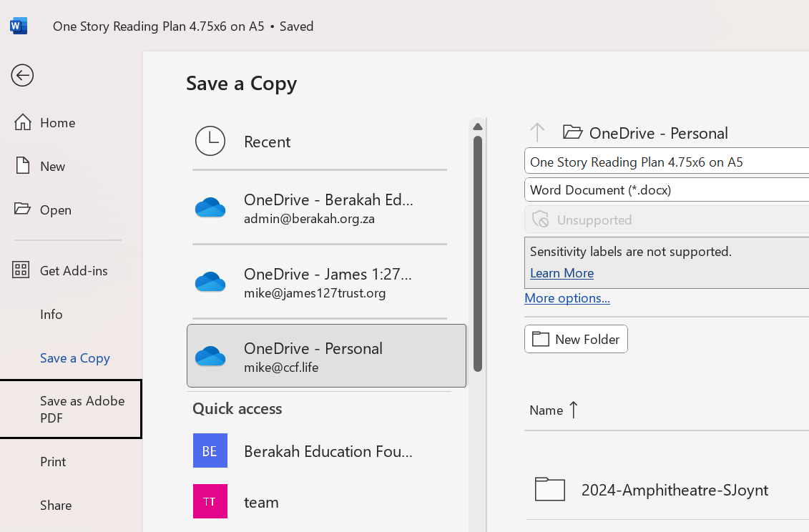The width and height of the screenshot is (809, 532).
Task: Switch to the Info section
Action: pyautogui.click(x=51, y=314)
